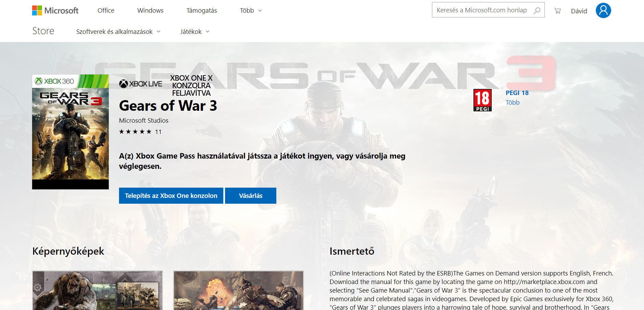Click the Képernyőképek heading
Viewport: 644px width, 310px height.
[x=68, y=251]
